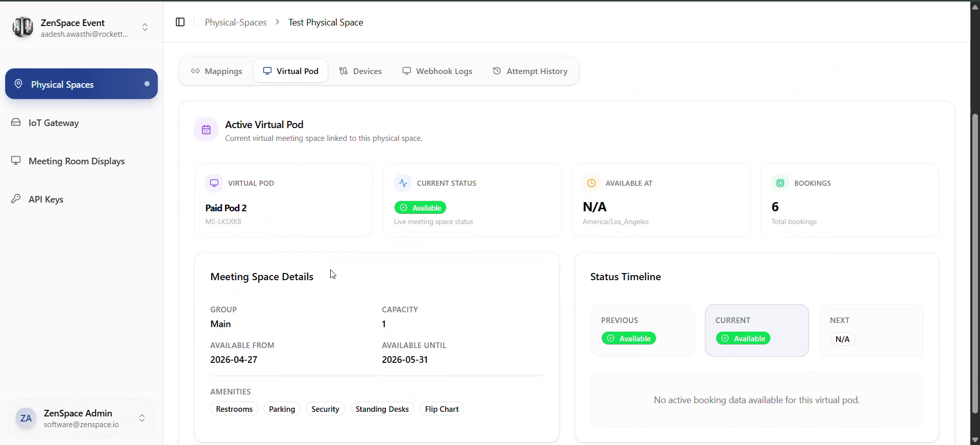Click the Active Virtual Pod calendar icon

coord(206,130)
